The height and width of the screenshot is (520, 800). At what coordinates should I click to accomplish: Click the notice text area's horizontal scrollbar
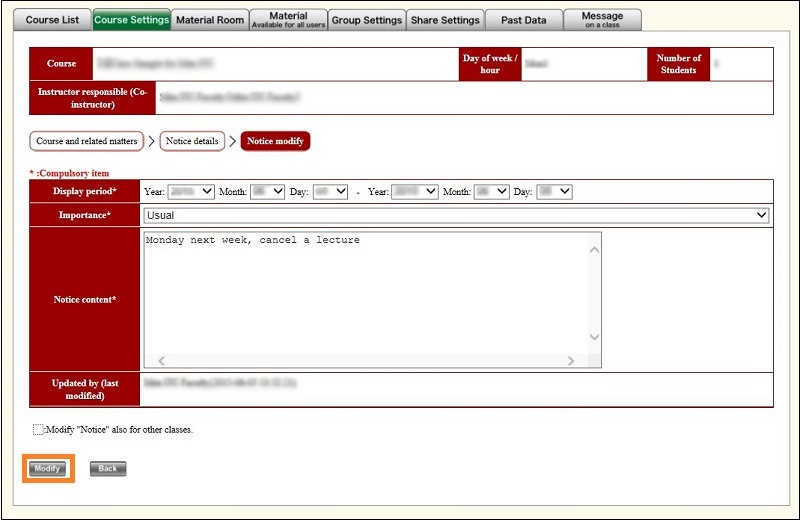tap(365, 360)
